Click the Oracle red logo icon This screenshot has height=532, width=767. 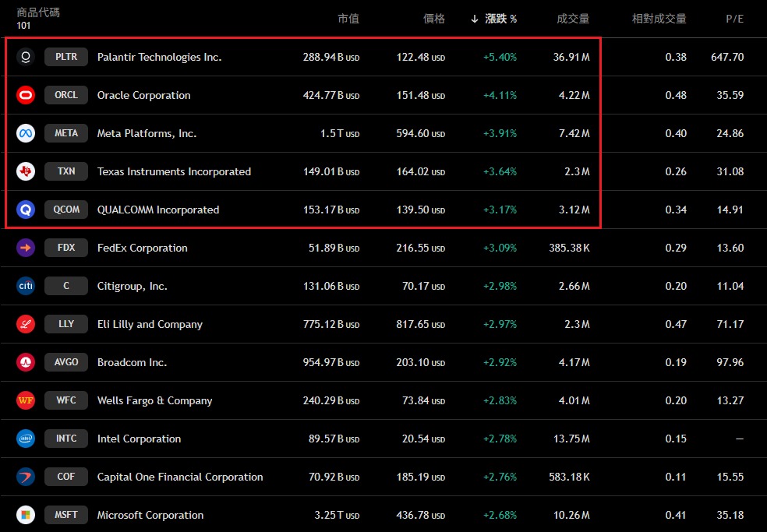click(26, 95)
